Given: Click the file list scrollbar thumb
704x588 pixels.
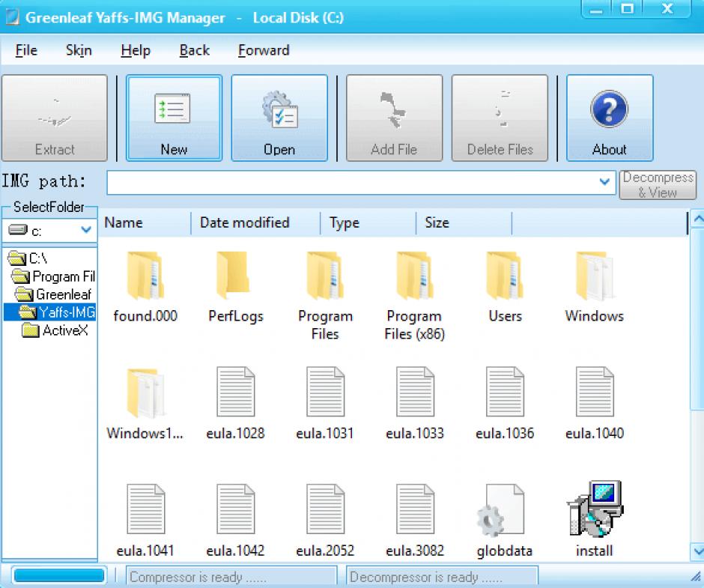Looking at the screenshot, I should [x=698, y=319].
